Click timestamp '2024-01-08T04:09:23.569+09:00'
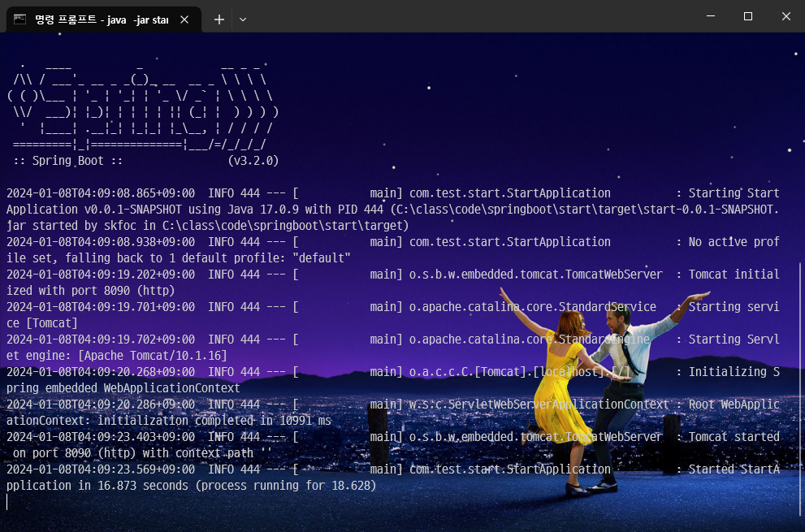The width and height of the screenshot is (805, 532). 101,469
